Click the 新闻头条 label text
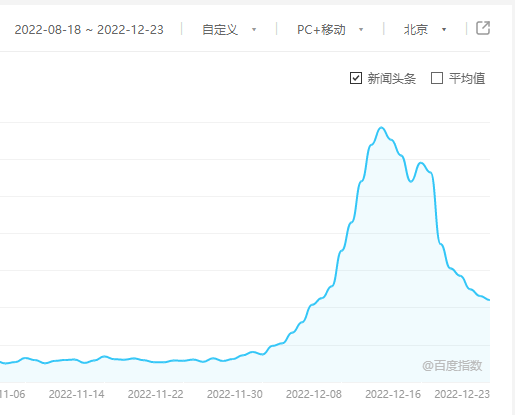 pos(392,79)
